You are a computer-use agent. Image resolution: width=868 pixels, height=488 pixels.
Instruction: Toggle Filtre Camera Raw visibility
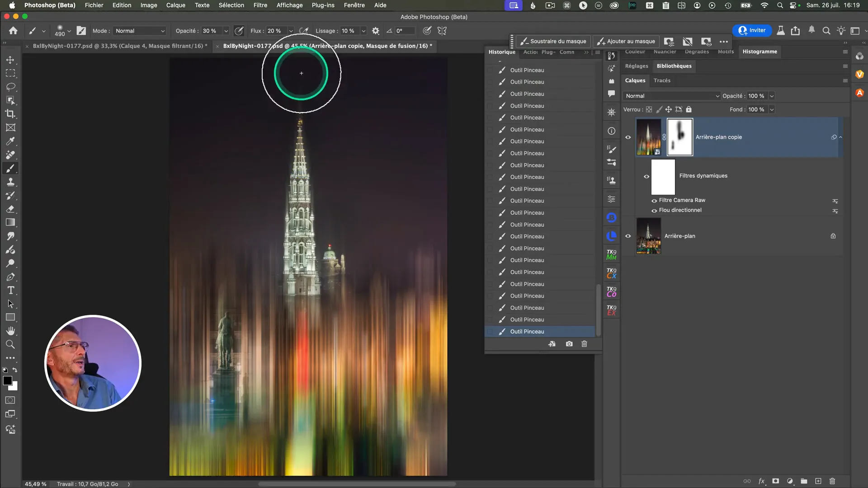pos(654,201)
